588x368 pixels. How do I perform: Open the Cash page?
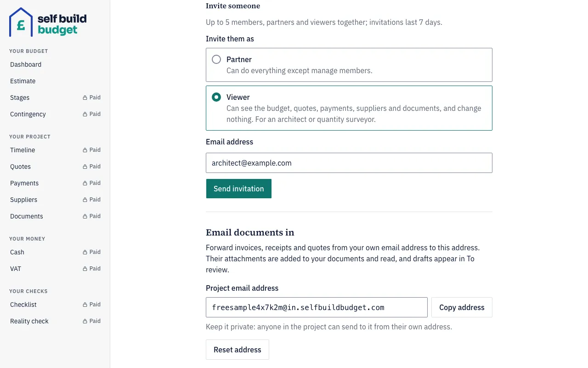(55, 252)
